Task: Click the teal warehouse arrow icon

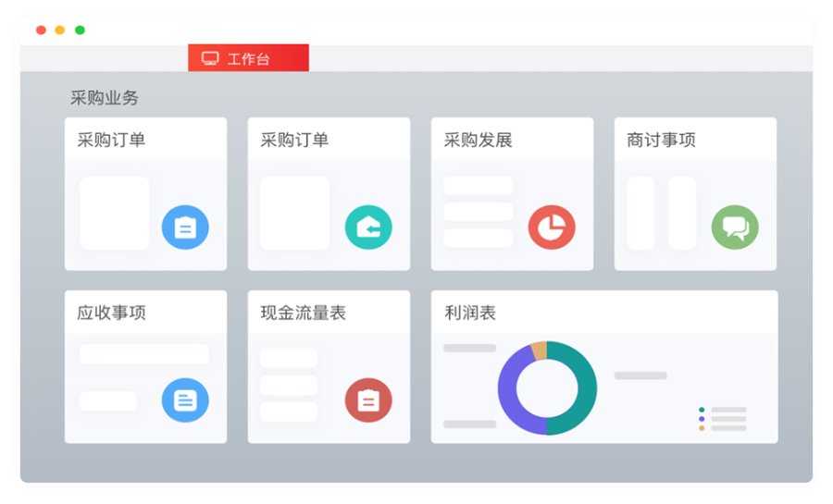Action: click(368, 227)
